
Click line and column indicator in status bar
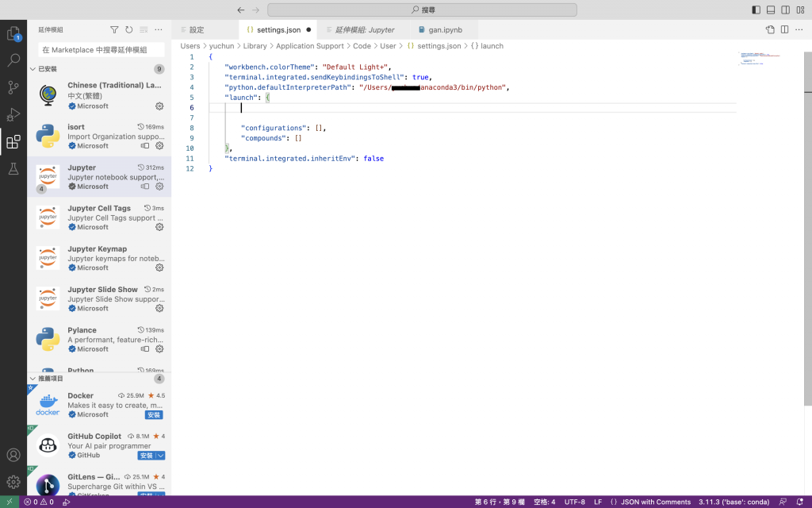(x=500, y=502)
